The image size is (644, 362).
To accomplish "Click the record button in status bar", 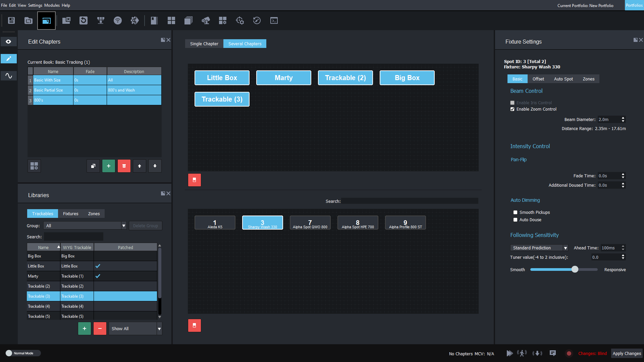I will point(569,353).
